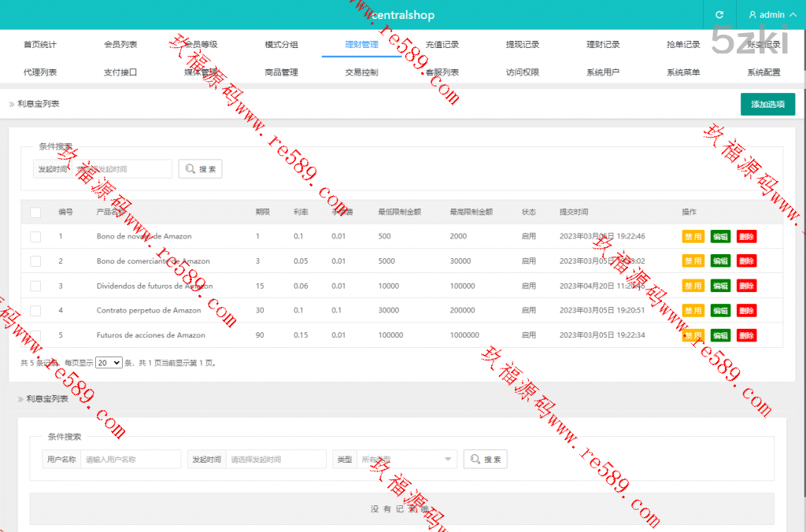The image size is (806, 532).
Task: Open the admin user menu
Action: pyautogui.click(x=767, y=15)
